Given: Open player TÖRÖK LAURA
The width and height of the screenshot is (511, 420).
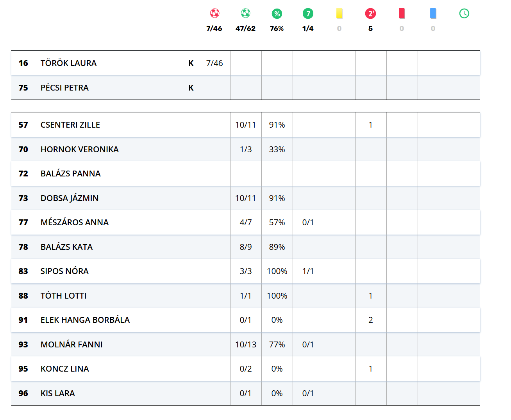Looking at the screenshot, I should point(68,63).
